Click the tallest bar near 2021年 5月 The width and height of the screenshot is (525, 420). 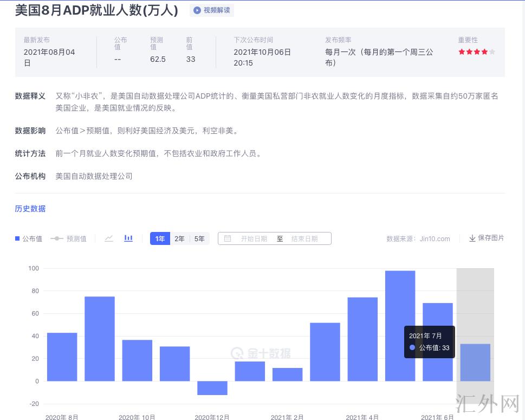click(x=400, y=325)
